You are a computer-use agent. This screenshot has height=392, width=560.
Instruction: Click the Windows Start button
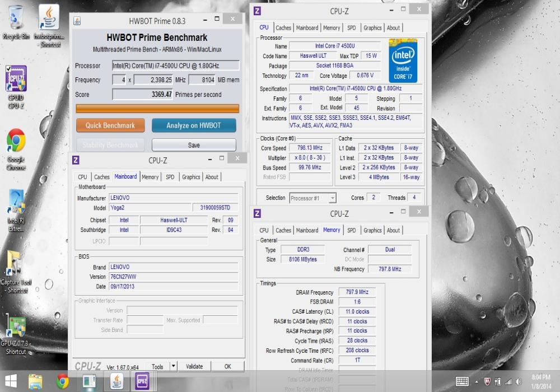tap(11, 381)
